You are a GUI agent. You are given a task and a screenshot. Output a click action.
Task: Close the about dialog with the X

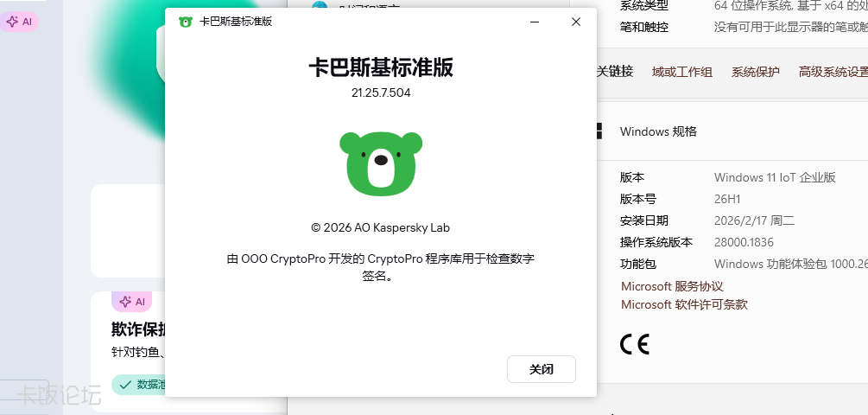[x=576, y=22]
